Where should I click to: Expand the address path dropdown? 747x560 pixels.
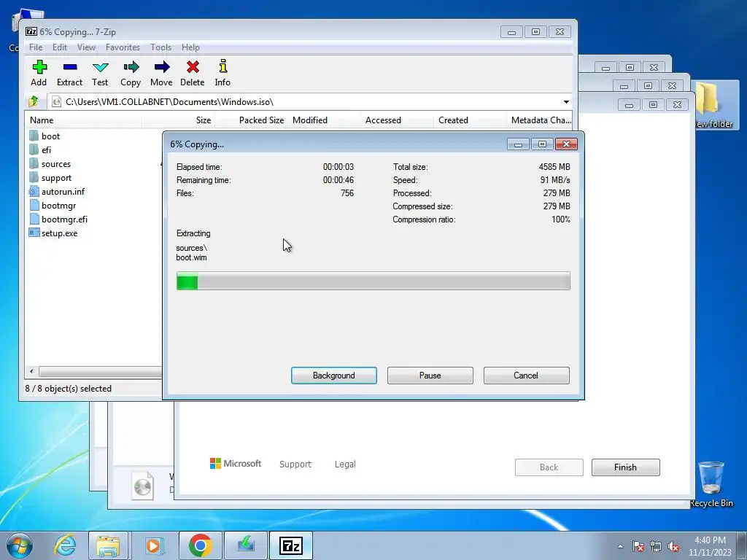(566, 102)
